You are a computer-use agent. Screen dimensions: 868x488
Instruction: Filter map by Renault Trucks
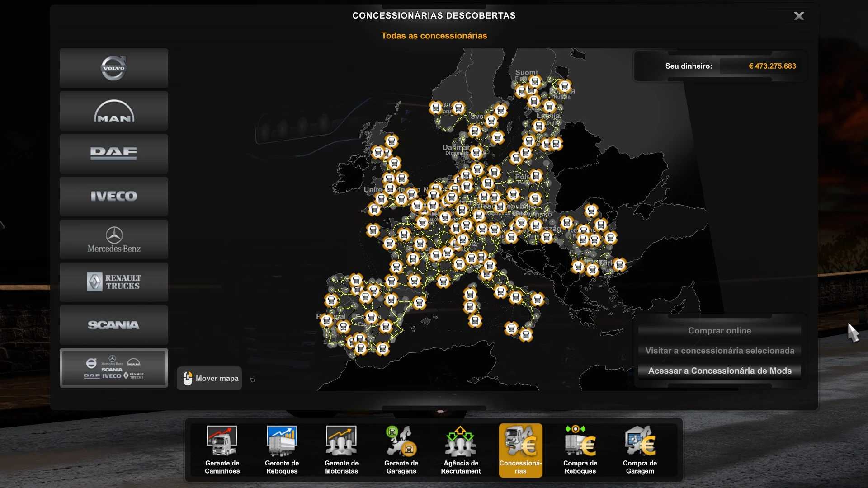113,282
